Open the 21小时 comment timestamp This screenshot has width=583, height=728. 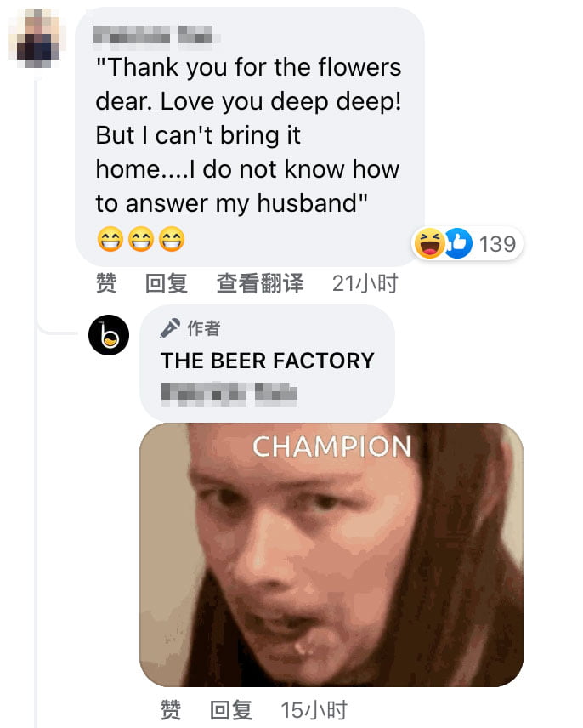pos(365,282)
